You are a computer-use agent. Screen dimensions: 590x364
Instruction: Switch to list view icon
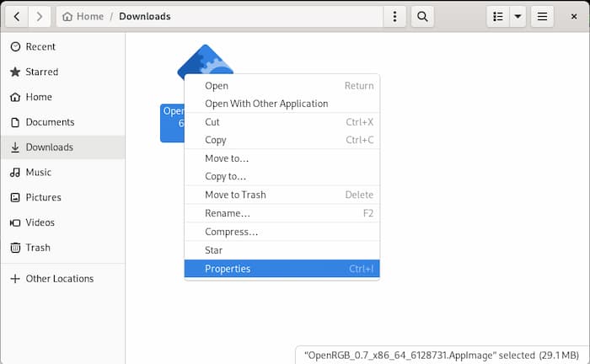click(x=498, y=17)
